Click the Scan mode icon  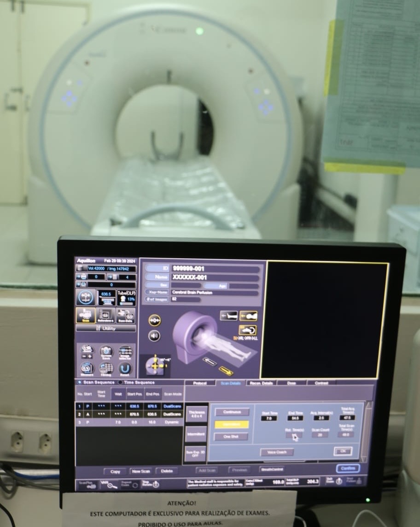(86, 316)
